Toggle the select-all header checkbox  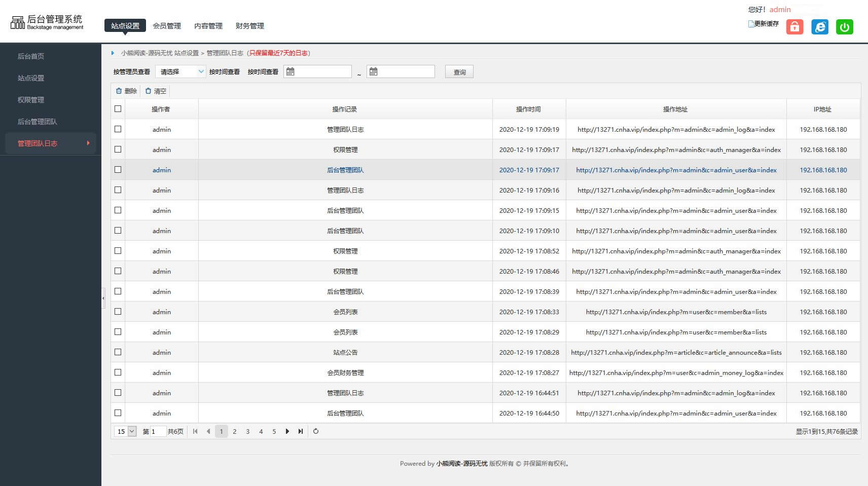pos(118,108)
